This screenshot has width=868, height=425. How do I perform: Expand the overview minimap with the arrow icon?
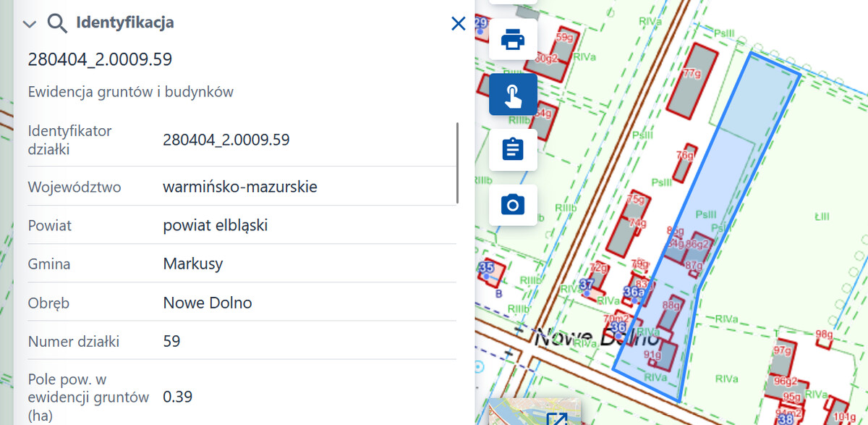point(558,418)
